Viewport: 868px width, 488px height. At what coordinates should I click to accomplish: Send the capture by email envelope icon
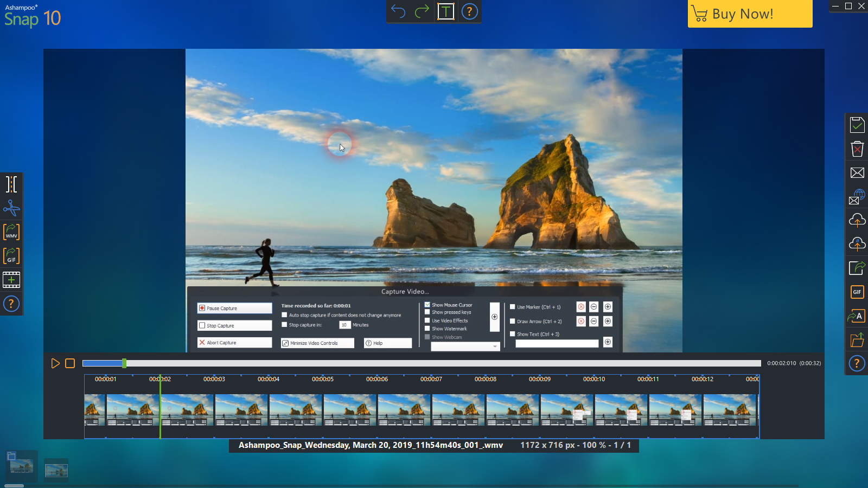[857, 173]
